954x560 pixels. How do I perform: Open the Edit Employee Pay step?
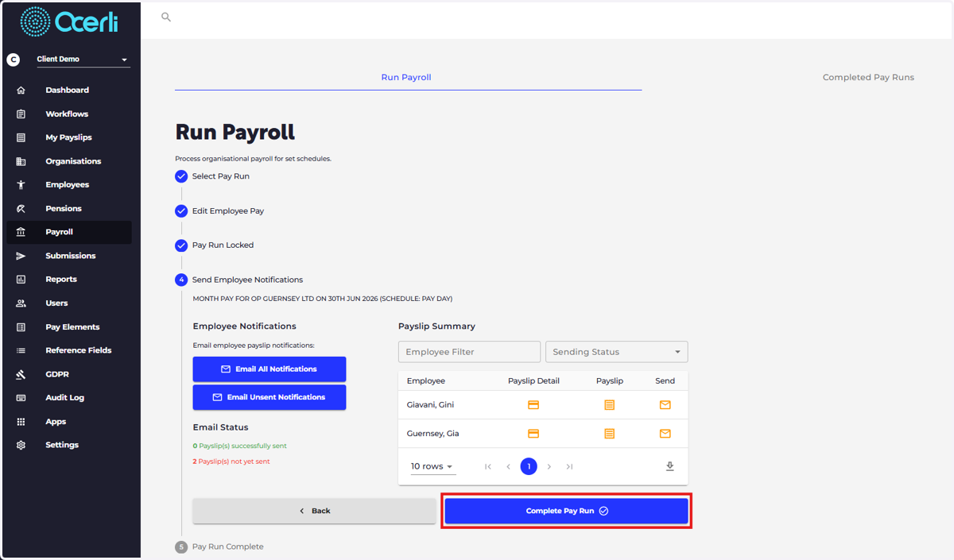pyautogui.click(x=219, y=211)
